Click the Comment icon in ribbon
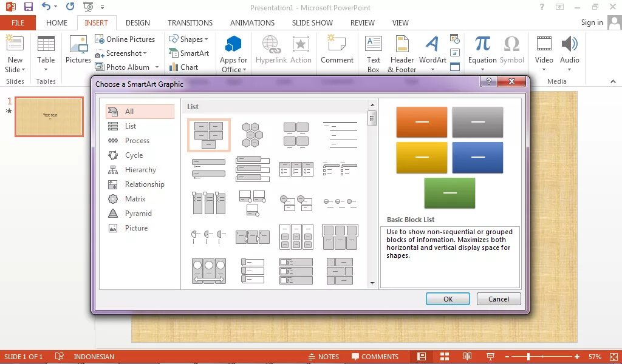622x364 pixels. 337,49
